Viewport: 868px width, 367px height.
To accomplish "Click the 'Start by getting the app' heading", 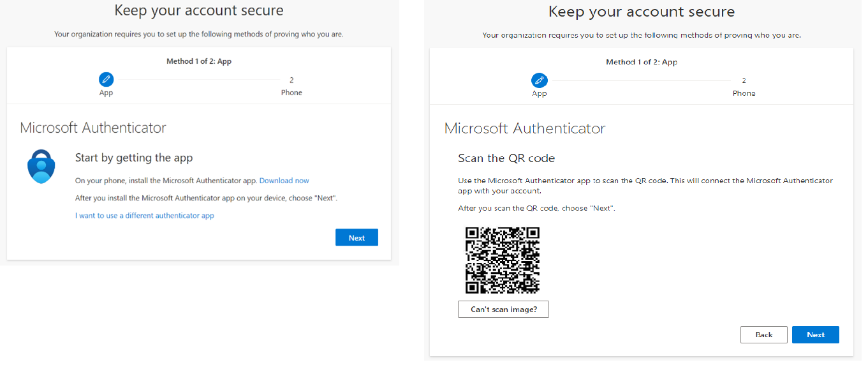I will (134, 158).
